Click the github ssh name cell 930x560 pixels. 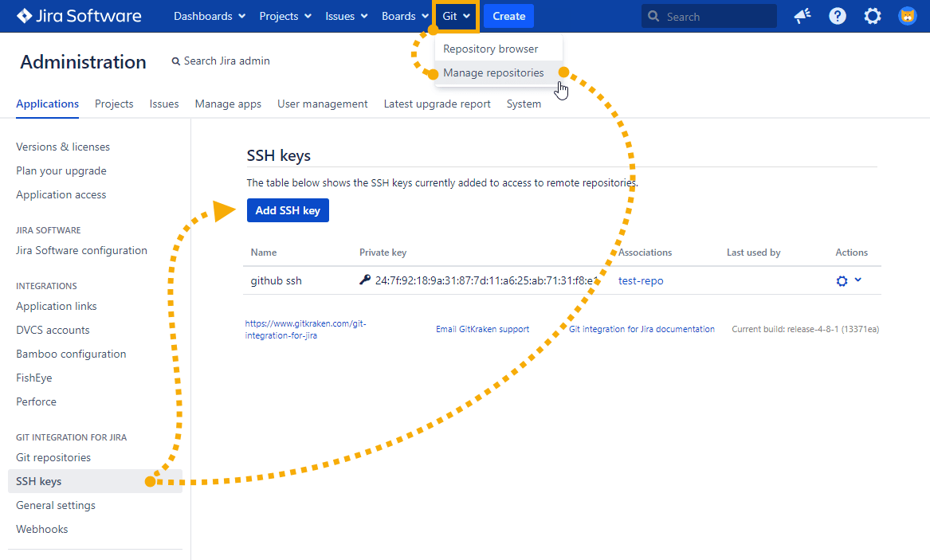(277, 281)
